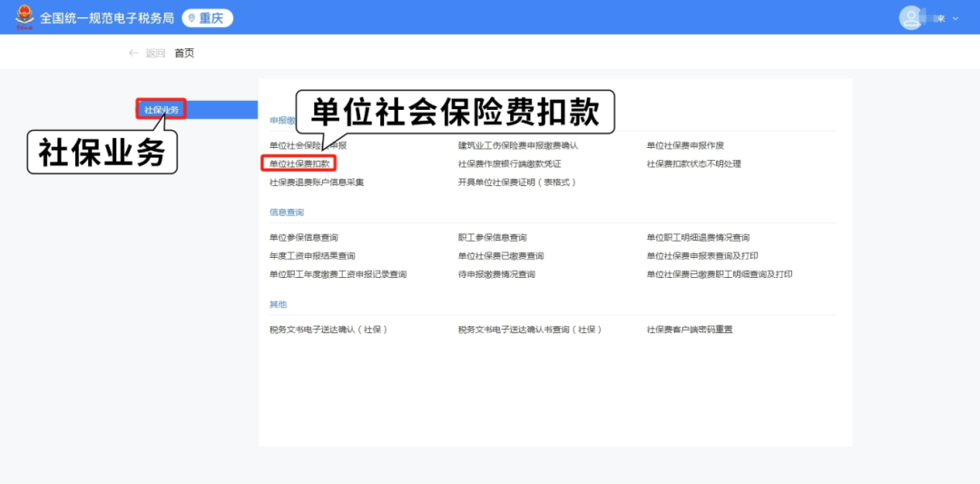Open 待申报缴费情况查询
This screenshot has height=484, width=980.
click(496, 274)
